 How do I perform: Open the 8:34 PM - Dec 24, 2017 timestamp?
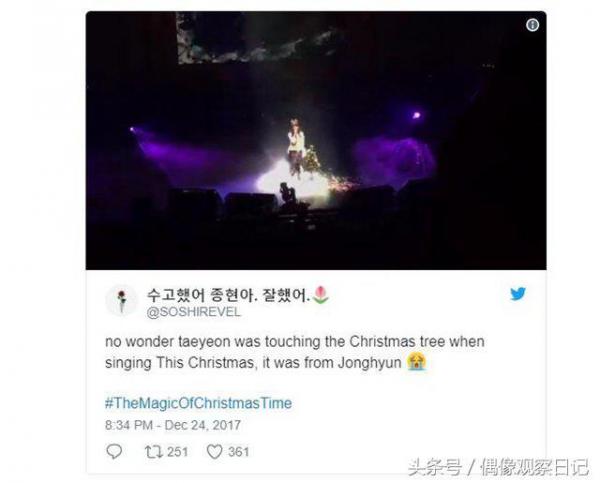click(x=173, y=425)
